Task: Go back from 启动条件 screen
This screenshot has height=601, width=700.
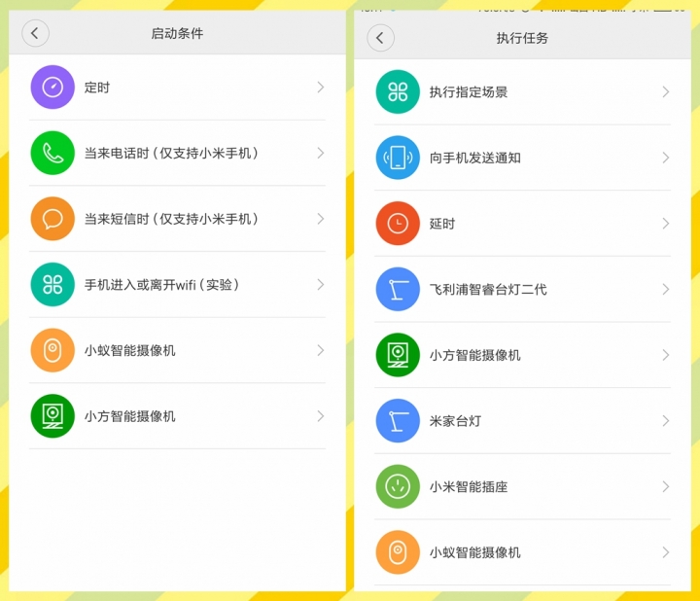Action: pos(35,33)
